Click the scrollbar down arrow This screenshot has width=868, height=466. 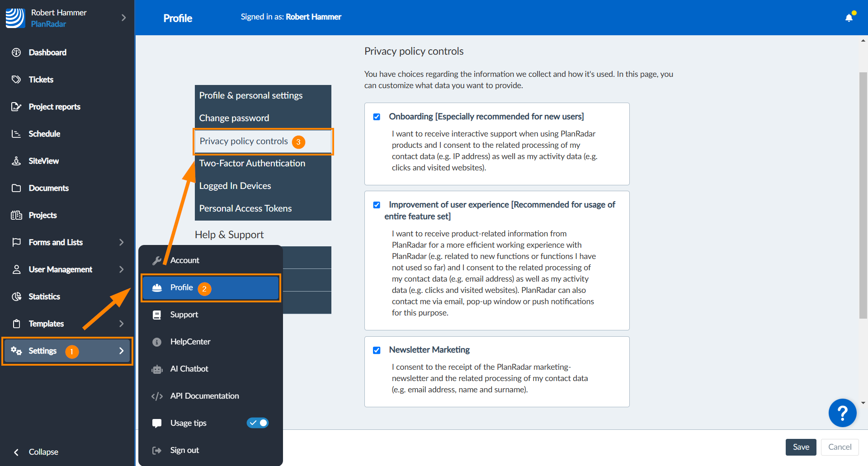coord(863,403)
